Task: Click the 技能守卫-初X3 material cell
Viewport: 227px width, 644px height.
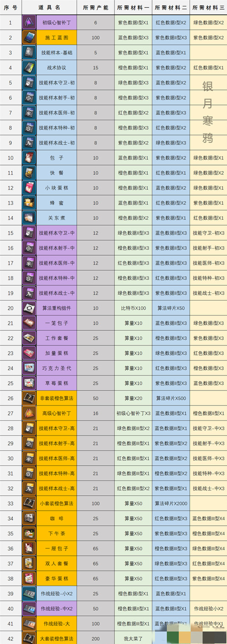Action: (x=208, y=233)
